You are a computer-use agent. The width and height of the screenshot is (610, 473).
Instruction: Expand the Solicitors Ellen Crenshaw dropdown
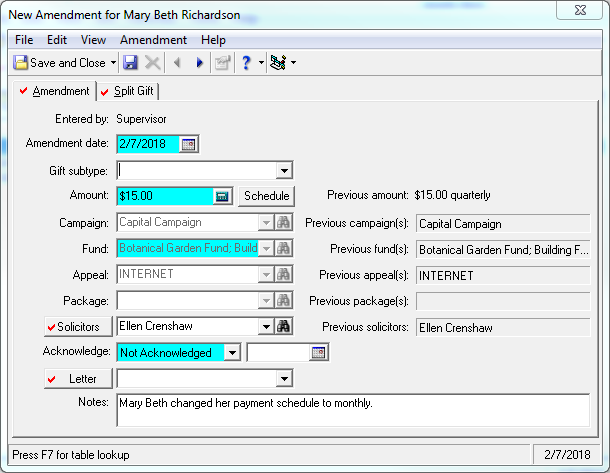click(266, 326)
